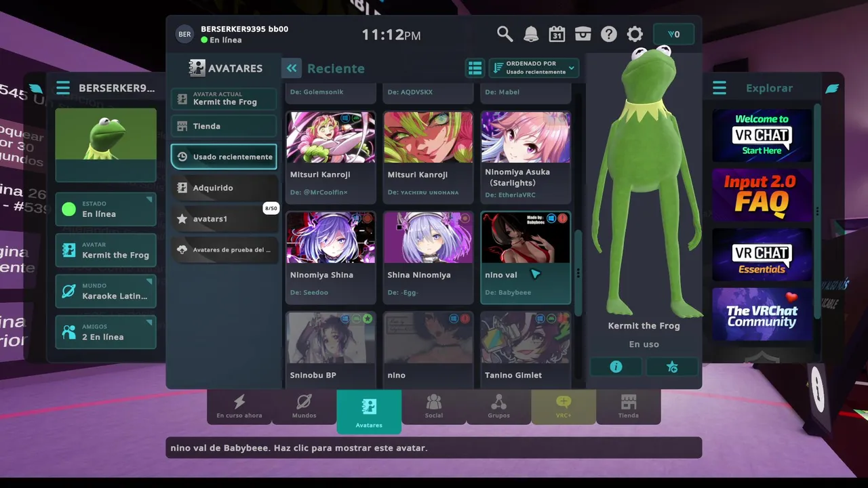
Task: Select Mitsuri Kanroji avatar by YACHIRU UNOHANA
Action: pos(428,157)
